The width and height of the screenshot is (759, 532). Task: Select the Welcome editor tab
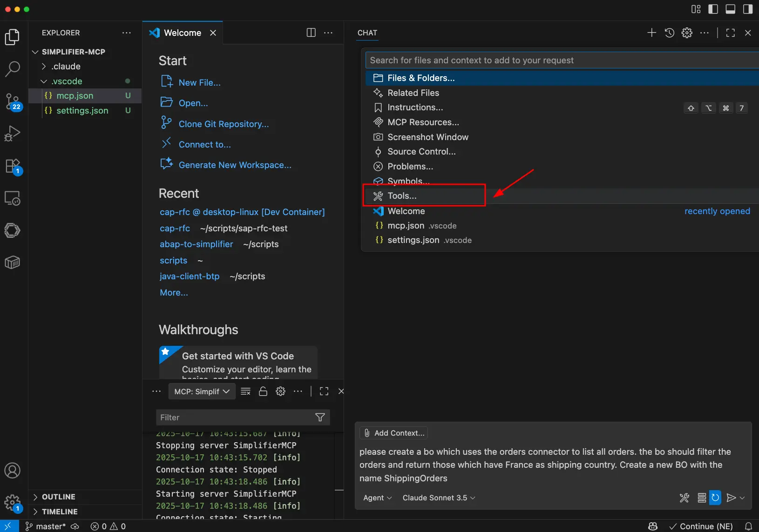[x=182, y=33]
